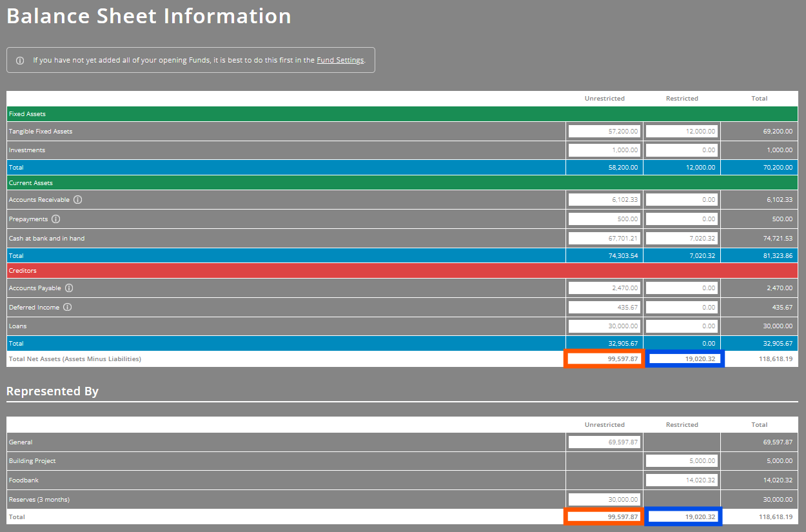The width and height of the screenshot is (806, 532).
Task: Edit Accounts Payable unrestricted field 2,470.00
Action: pyautogui.click(x=604, y=288)
